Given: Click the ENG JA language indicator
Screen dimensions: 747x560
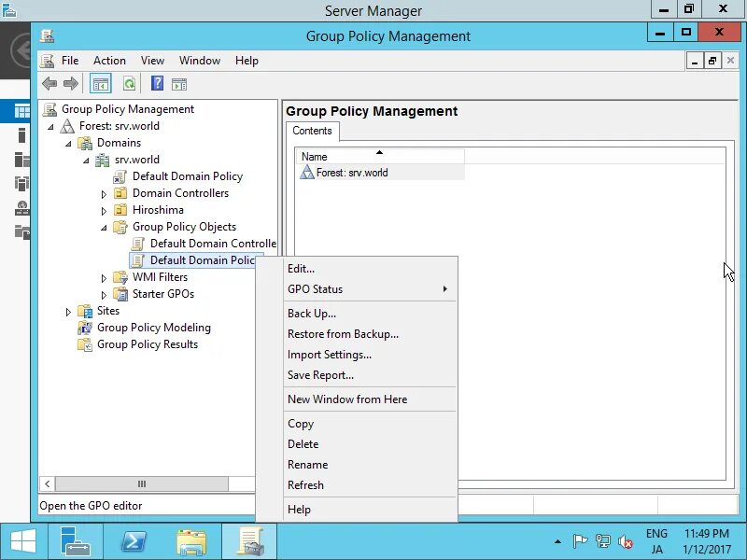Looking at the screenshot, I should [656, 541].
